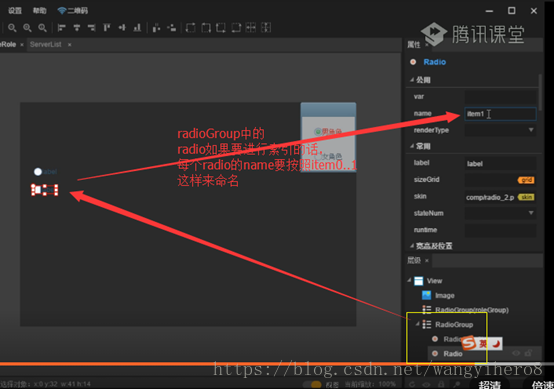Image resolution: width=554 pixels, height=389 pixels.
Task: Select the first Radio child node
Action: tap(453, 339)
